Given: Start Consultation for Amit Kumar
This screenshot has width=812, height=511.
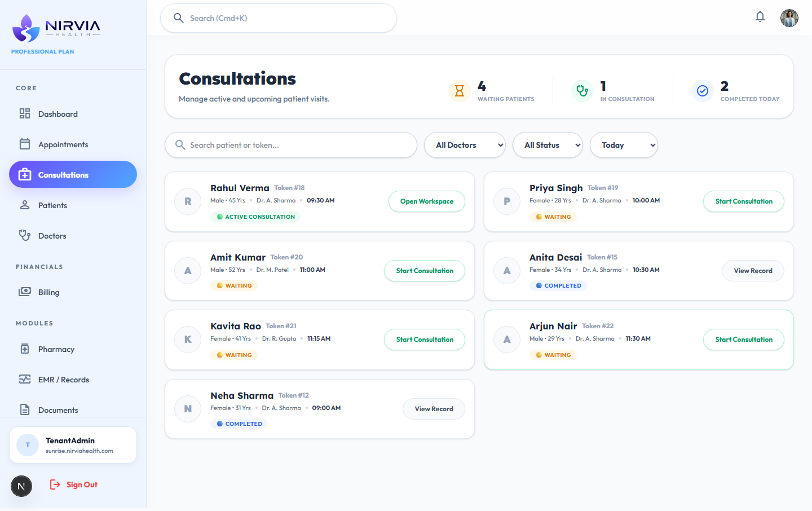Looking at the screenshot, I should (x=425, y=271).
